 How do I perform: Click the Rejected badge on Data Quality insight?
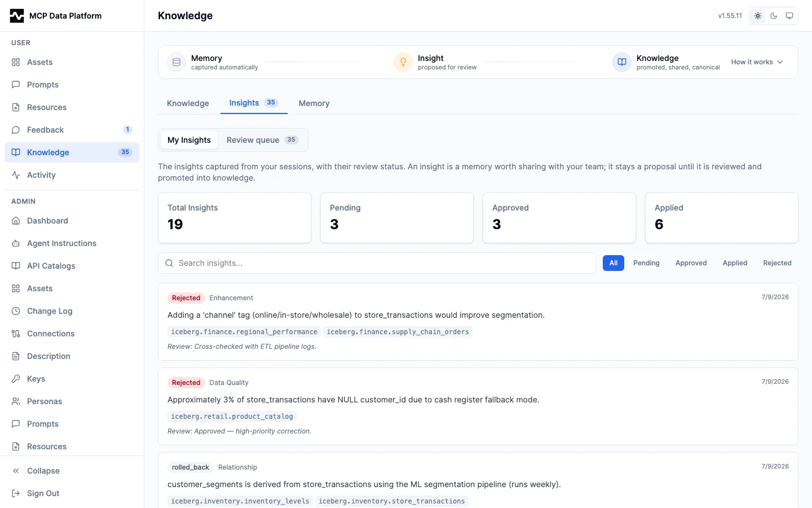point(186,383)
